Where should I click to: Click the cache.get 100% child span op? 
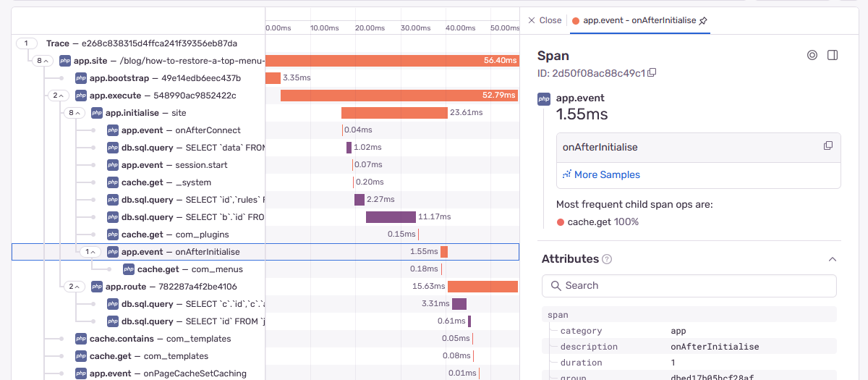597,222
